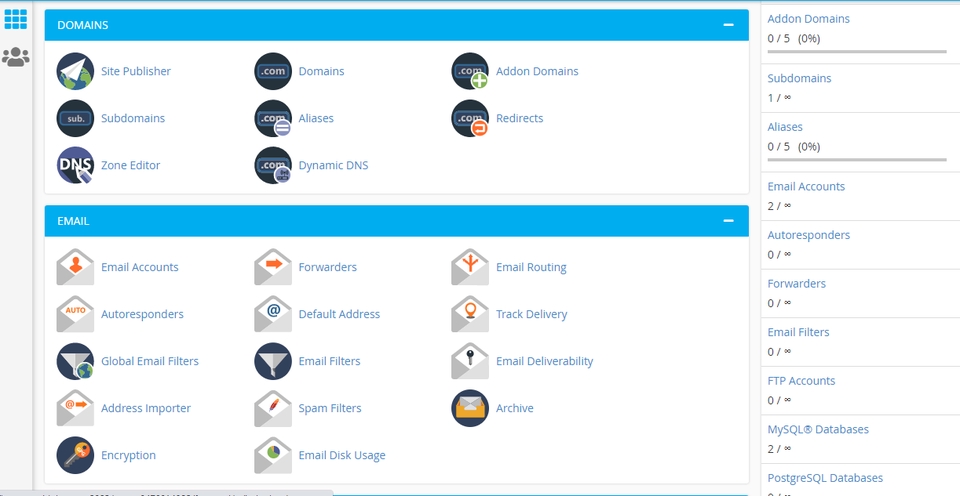Click the Email Disk Usage pie icon
960x496 pixels.
[x=273, y=455]
